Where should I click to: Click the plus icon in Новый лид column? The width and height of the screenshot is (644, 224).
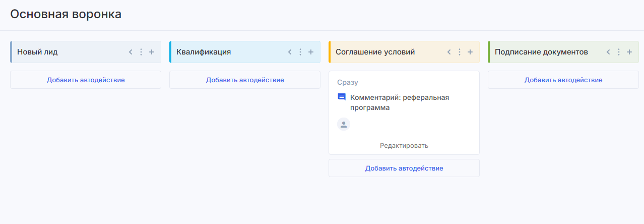(152, 52)
